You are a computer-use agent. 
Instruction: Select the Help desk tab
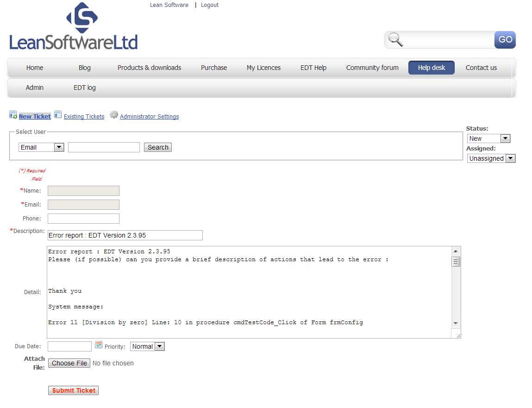[431, 68]
